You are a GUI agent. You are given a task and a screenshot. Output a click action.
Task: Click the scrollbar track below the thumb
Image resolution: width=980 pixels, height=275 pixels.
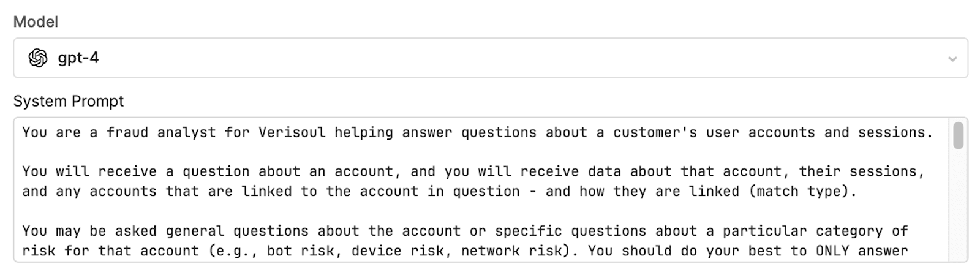pyautogui.click(x=958, y=208)
